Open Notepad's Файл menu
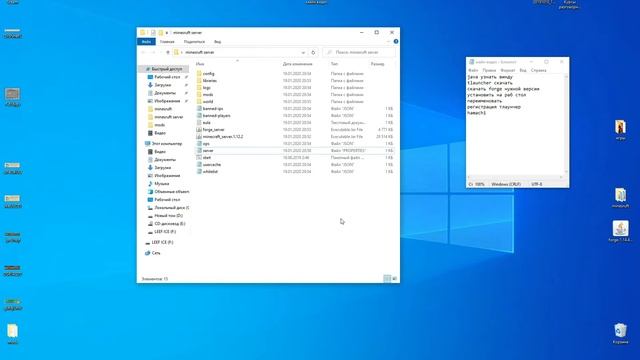Viewport: 640px width, 360px height. [473, 70]
